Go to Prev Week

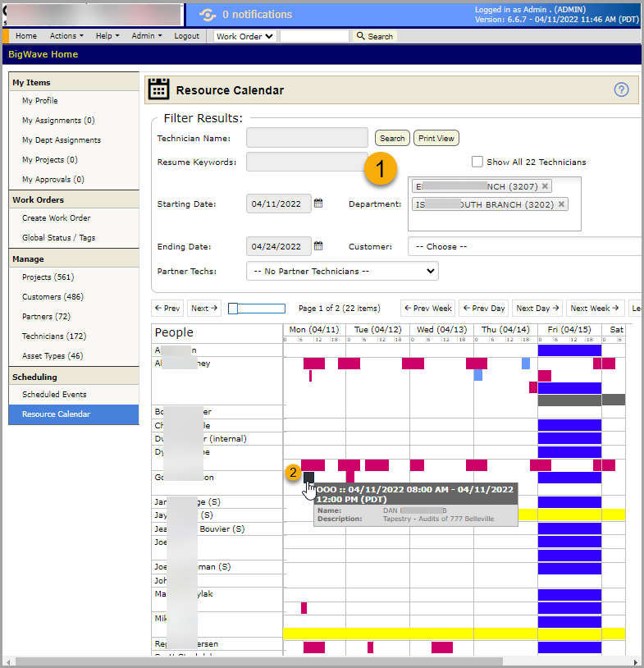click(x=427, y=308)
